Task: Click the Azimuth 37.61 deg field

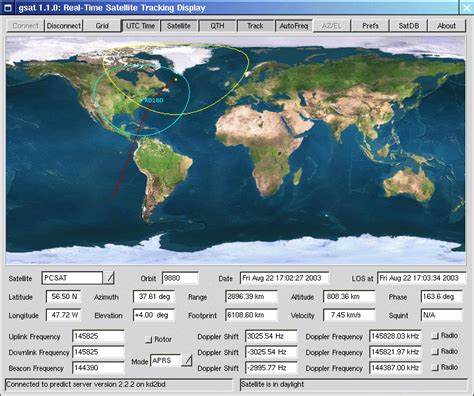Action: [x=154, y=297]
